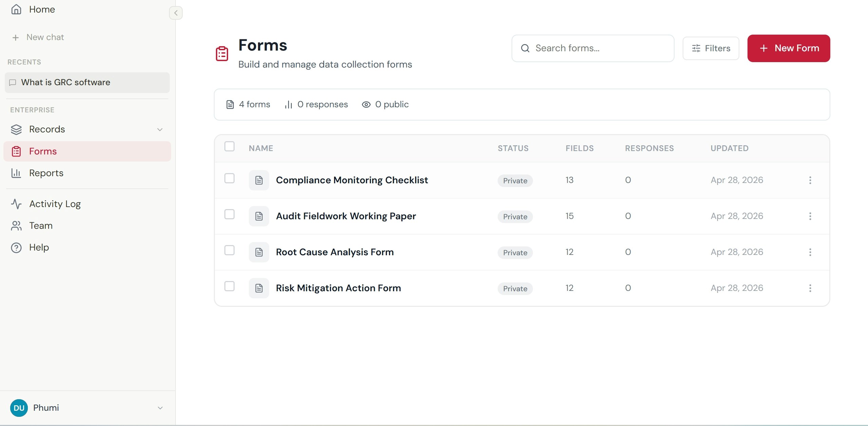Check the Compliance Monitoring Checklist row checkbox
The image size is (868, 426).
pyautogui.click(x=229, y=179)
